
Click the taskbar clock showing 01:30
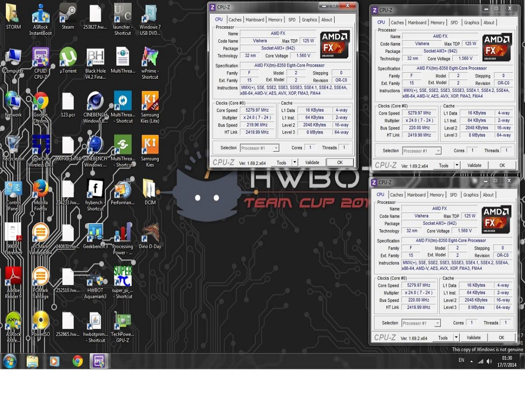(x=507, y=361)
